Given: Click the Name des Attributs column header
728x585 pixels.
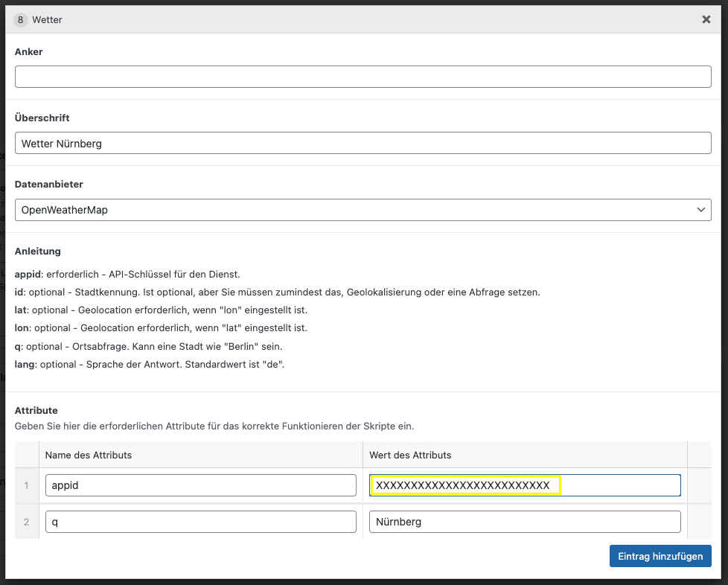Looking at the screenshot, I should point(89,455).
